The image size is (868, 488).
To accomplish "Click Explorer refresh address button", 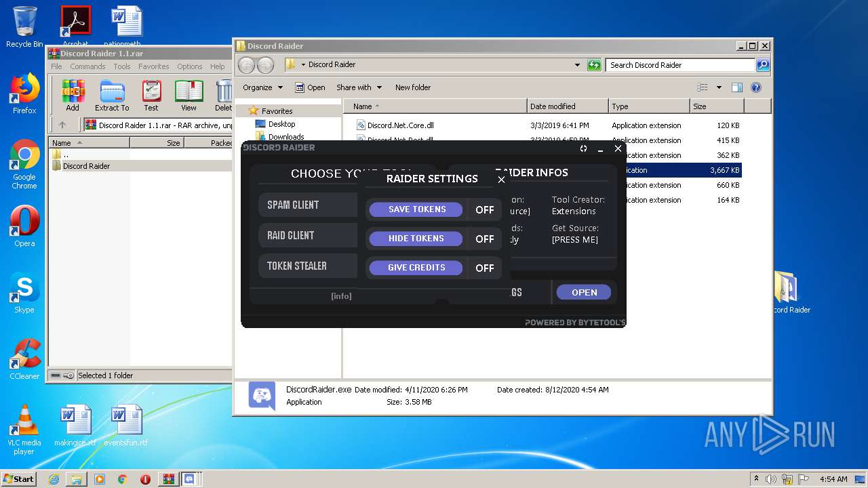I will pyautogui.click(x=594, y=65).
